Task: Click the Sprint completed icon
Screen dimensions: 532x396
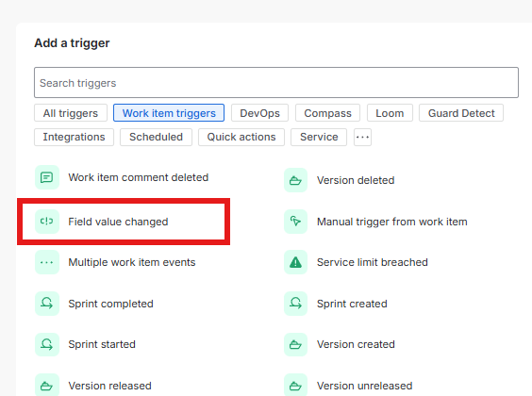Action: click(x=47, y=304)
